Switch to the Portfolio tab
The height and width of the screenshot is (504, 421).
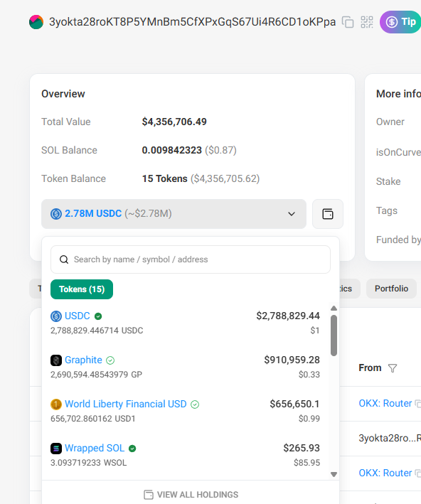tap(391, 289)
